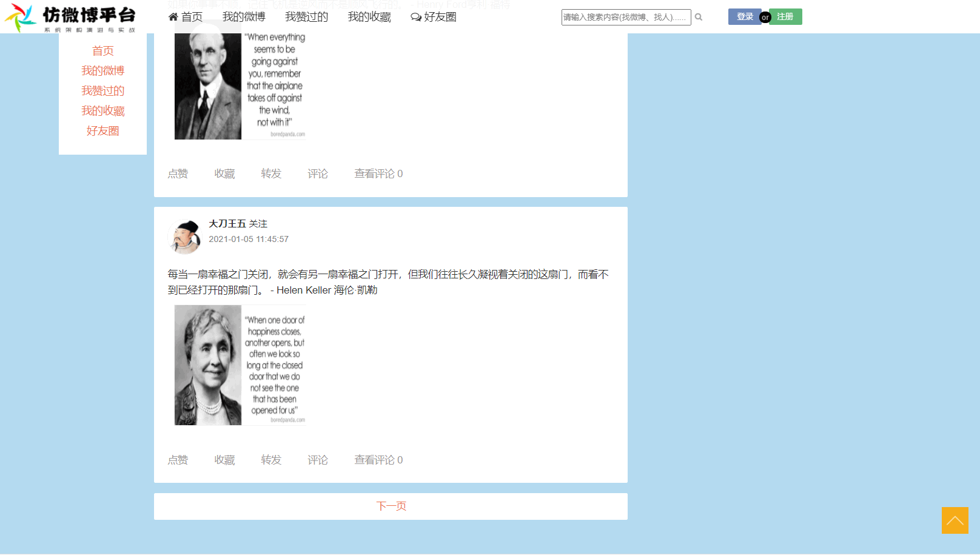
Task: Favorite the Henry Ford post via 收藏
Action: [x=224, y=174]
